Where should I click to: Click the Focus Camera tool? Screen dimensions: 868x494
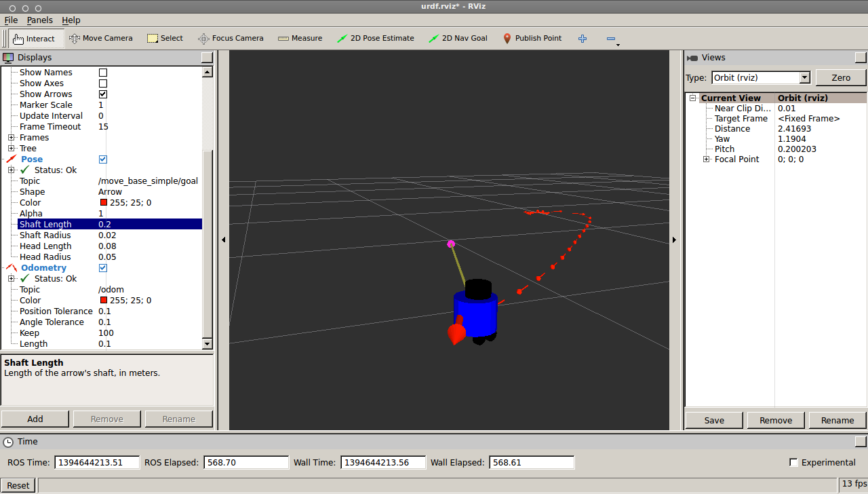(231, 39)
